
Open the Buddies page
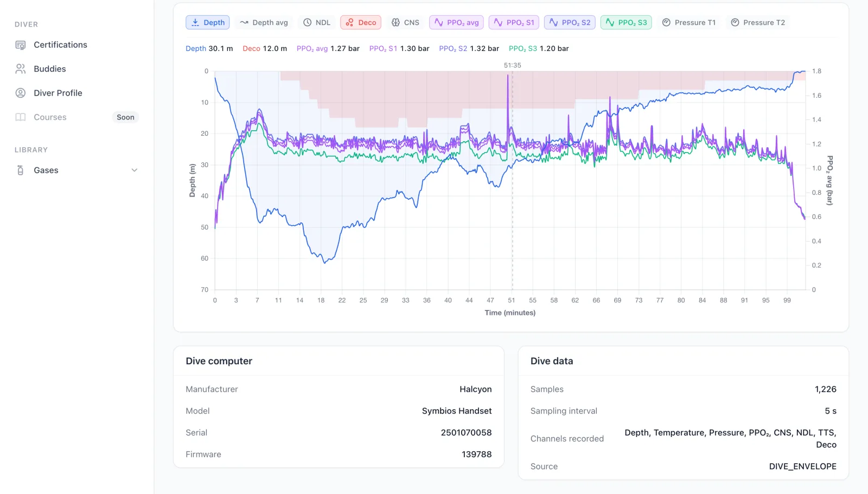tap(76, 69)
